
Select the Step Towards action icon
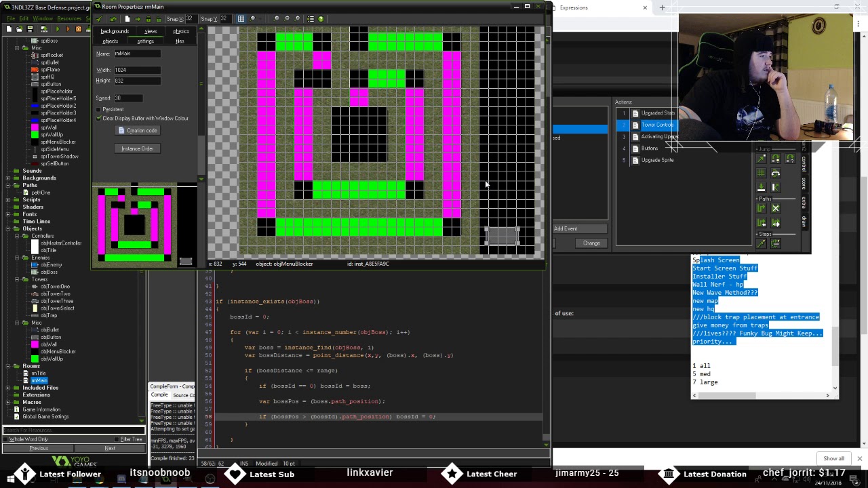761,243
